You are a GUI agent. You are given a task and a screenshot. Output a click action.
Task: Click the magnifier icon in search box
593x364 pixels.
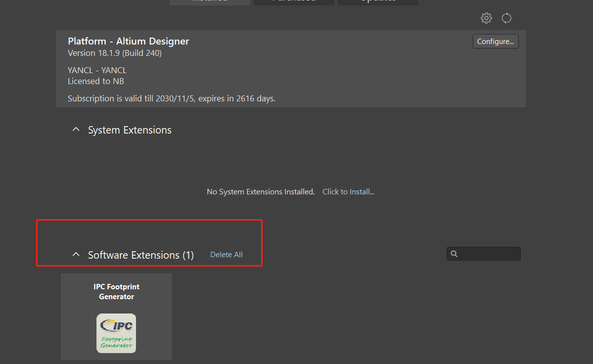(455, 254)
